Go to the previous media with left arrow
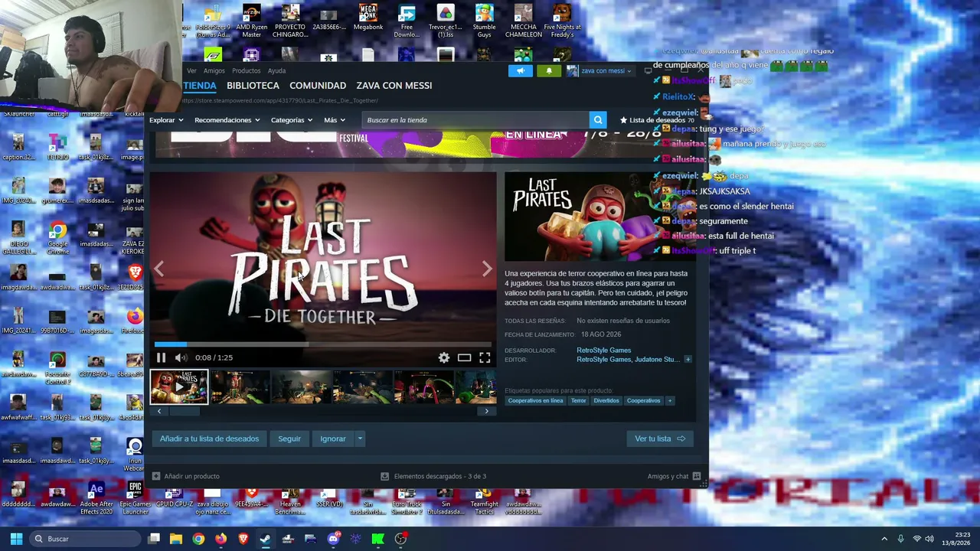980x551 pixels. tap(159, 269)
